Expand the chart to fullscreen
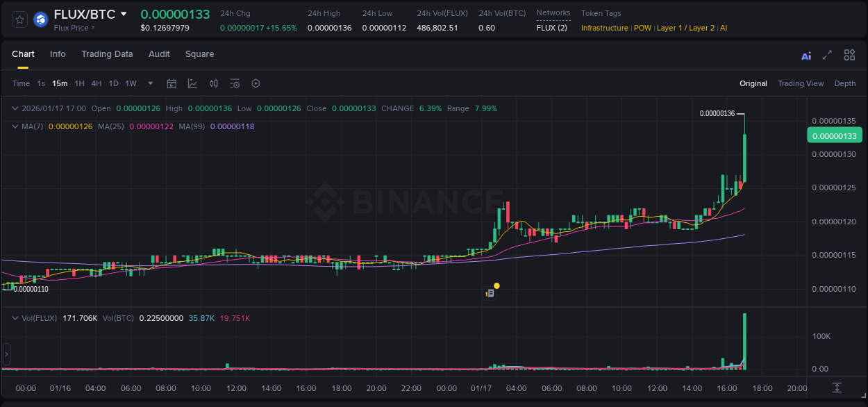 826,54
